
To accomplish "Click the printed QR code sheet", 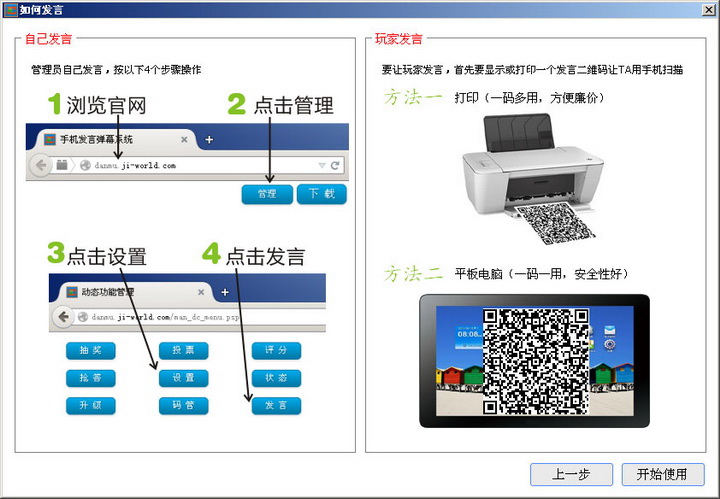I will (x=555, y=224).
